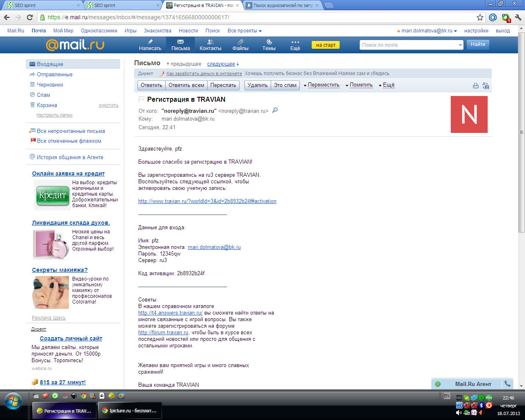Expand the Пометить dropdown
Viewport: 525px width, 420px height.
click(359, 85)
